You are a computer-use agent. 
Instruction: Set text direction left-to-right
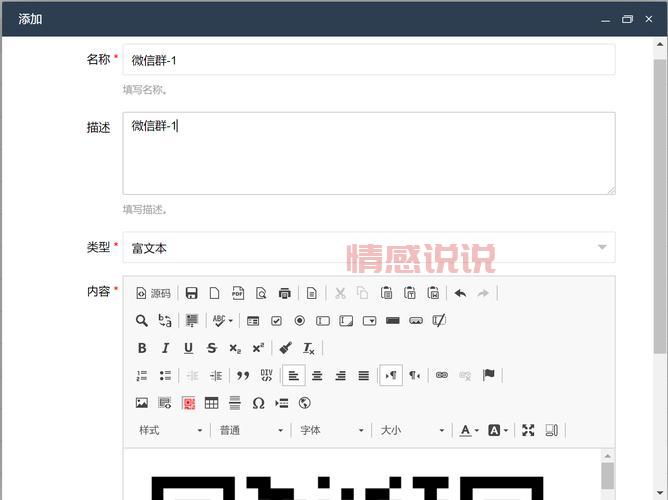391,375
